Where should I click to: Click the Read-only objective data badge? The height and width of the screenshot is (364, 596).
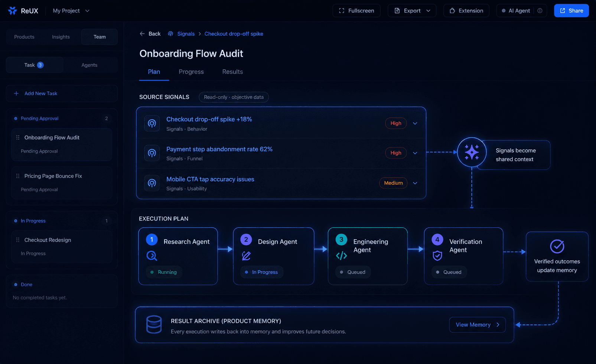pyautogui.click(x=234, y=97)
